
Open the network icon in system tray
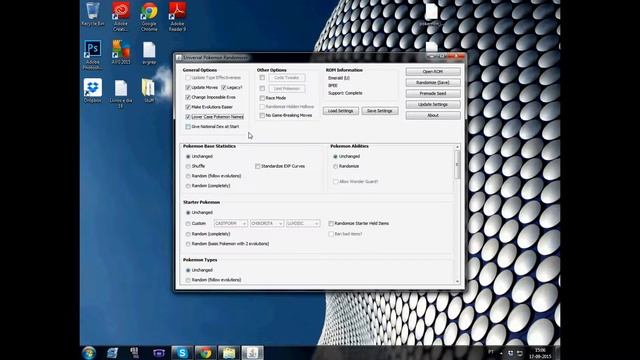[520, 353]
